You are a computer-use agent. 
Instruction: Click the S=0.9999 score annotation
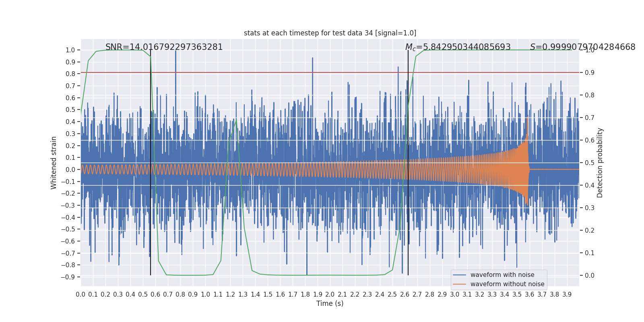[x=582, y=47]
